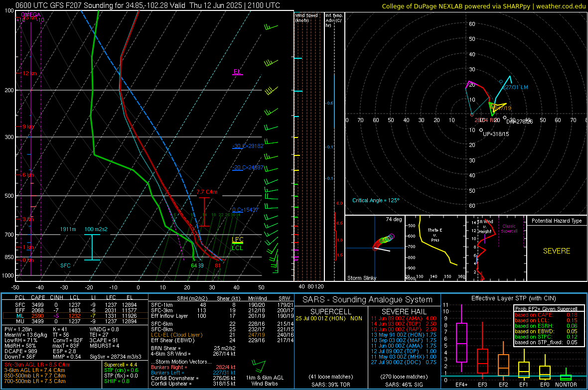
Task: Click the 'Inf. Temp. Adv.' panel header
Action: (334, 20)
